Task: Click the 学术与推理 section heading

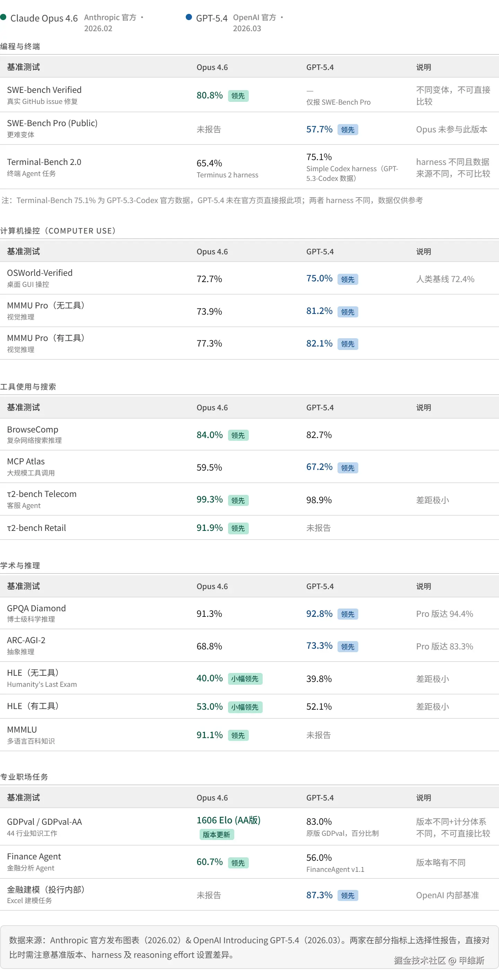Action: point(20,565)
